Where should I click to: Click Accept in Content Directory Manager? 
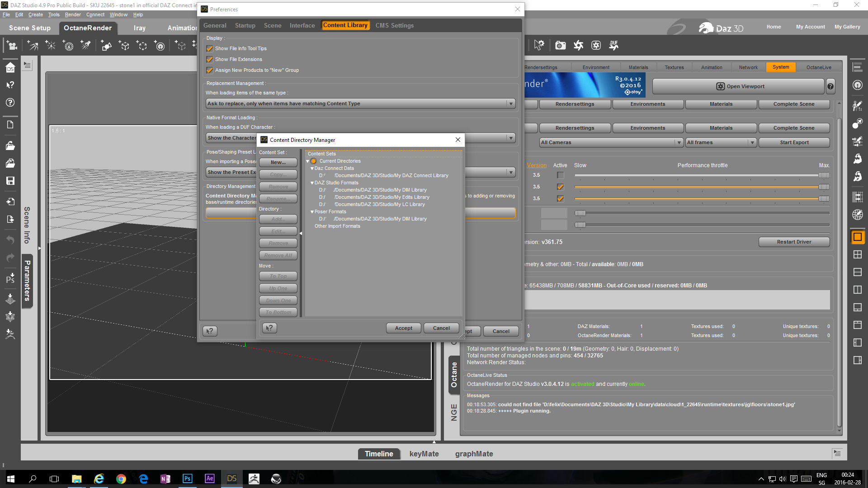click(x=403, y=328)
